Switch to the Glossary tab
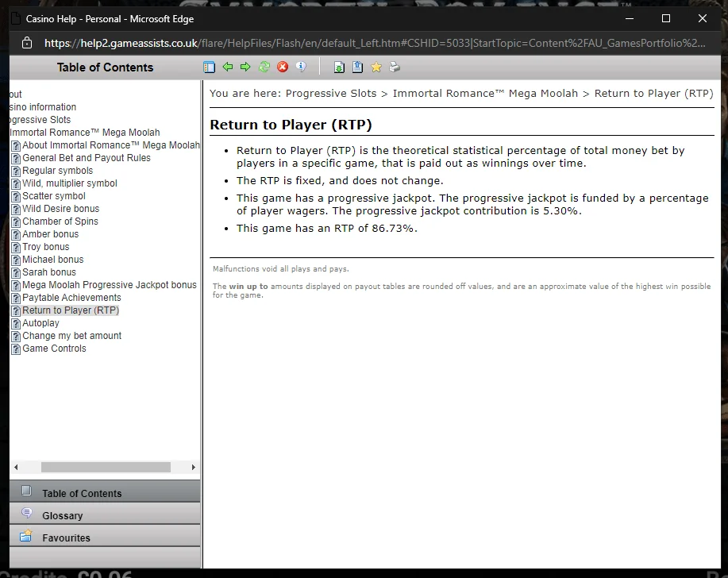This screenshot has width=728, height=578. (x=105, y=514)
